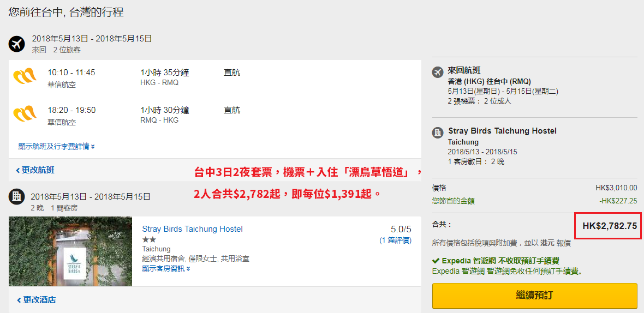
Task: Click Expedia 智遊網 不收取預訂手續費 text
Action: pos(500,261)
